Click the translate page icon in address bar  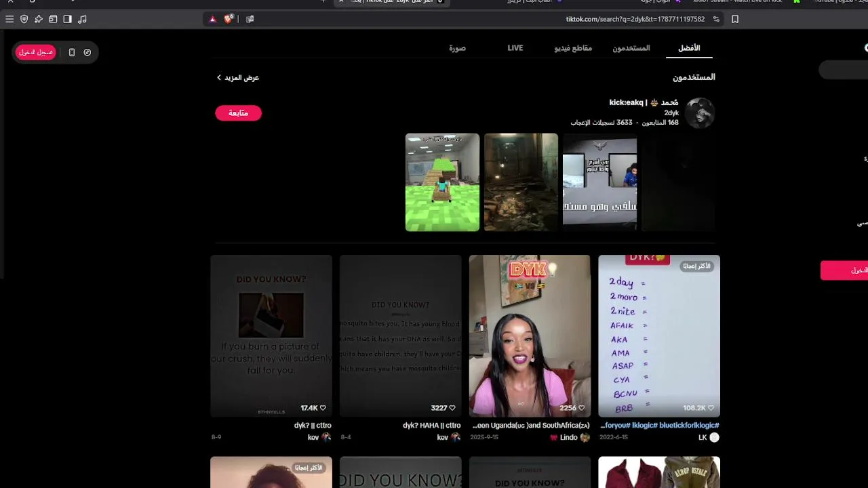pyautogui.click(x=250, y=19)
